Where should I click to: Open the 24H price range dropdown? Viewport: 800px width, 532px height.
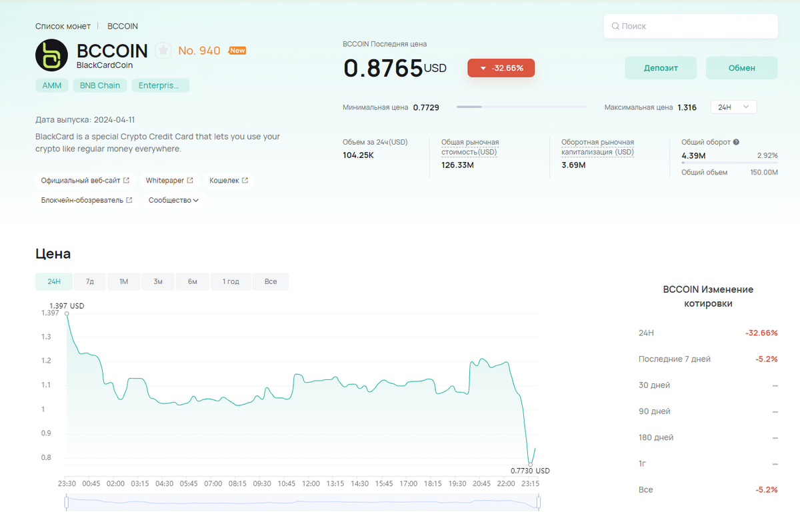tap(734, 107)
